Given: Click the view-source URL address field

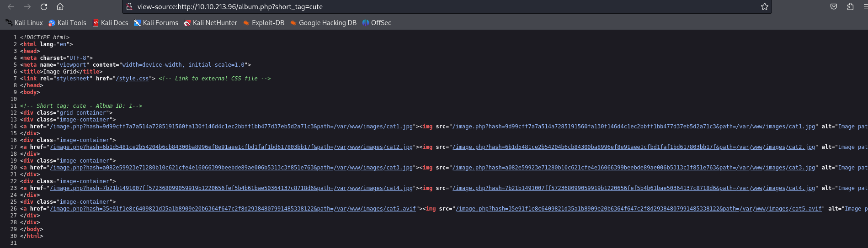Looking at the screenshot, I should (x=411, y=7).
